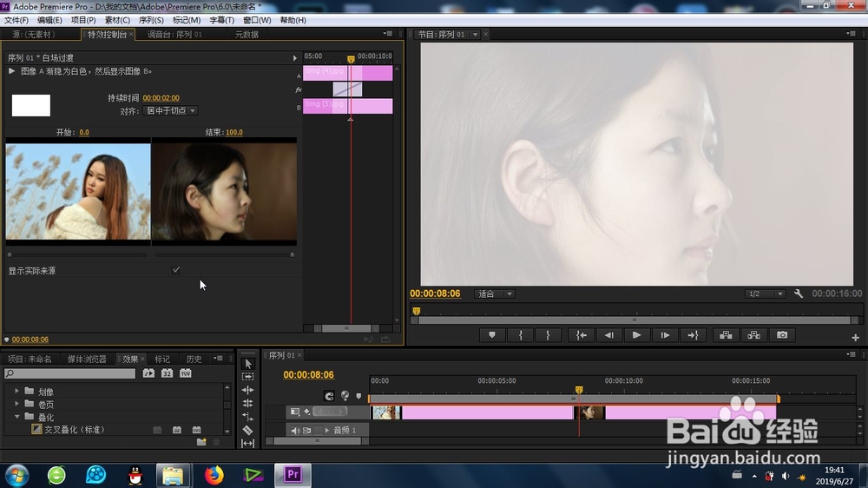Switch to 媒体浏览器 tab
868x488 pixels.
click(87, 359)
